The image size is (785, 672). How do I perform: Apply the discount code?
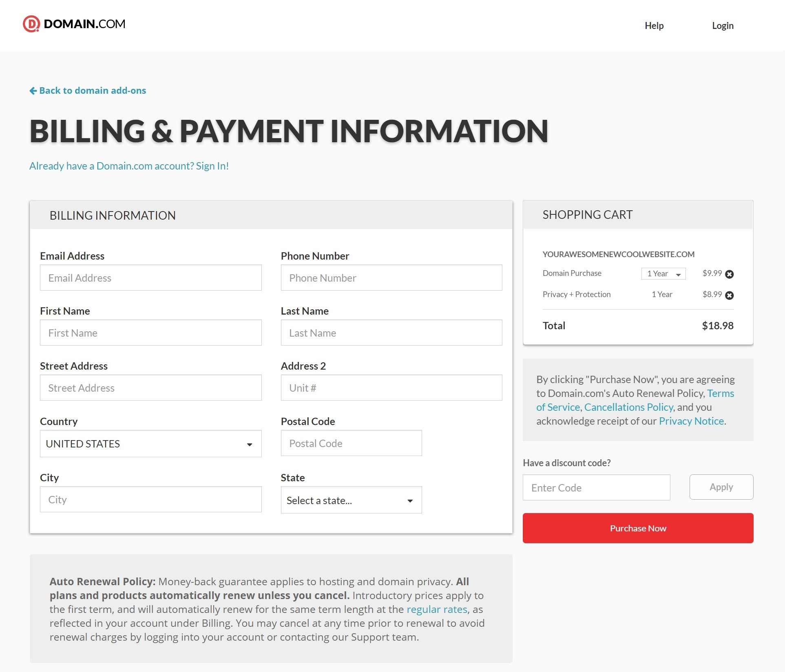721,487
